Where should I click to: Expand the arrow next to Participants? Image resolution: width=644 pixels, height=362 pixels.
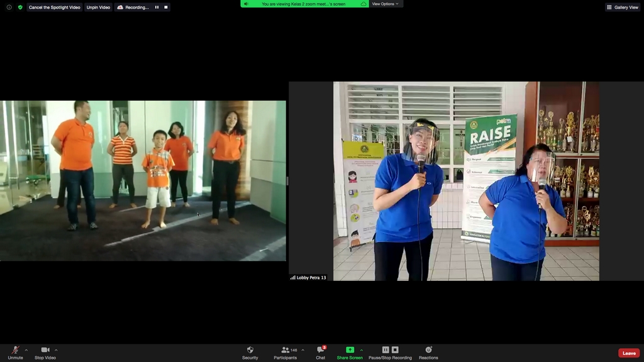tap(303, 350)
